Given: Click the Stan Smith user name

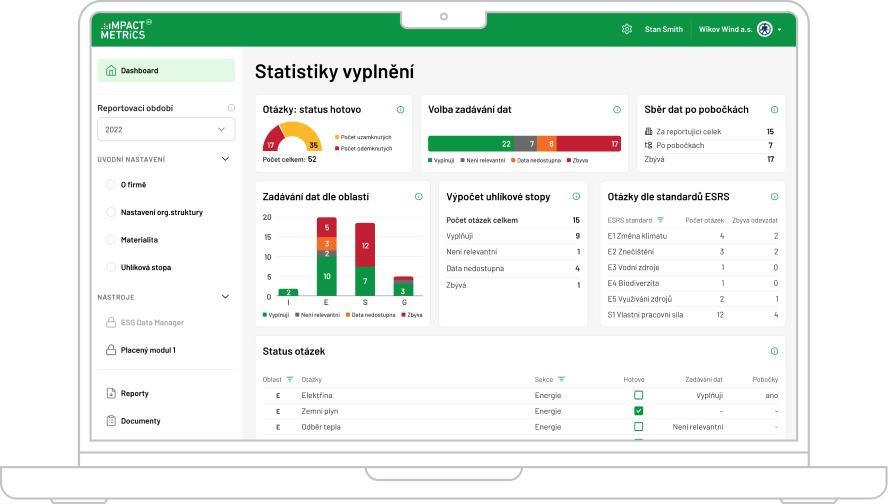Looking at the screenshot, I should (x=664, y=29).
